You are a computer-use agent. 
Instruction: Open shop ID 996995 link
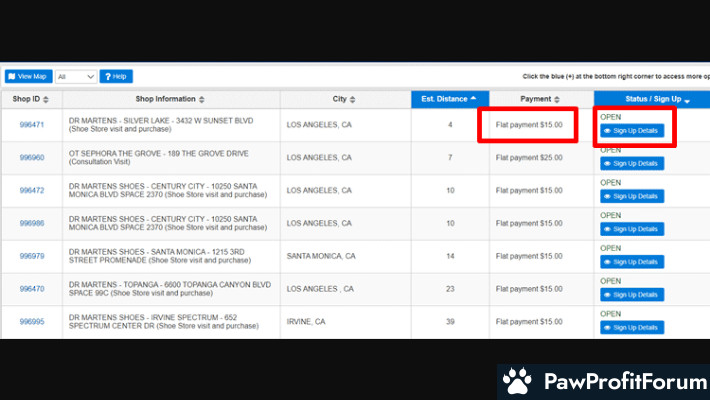point(32,322)
